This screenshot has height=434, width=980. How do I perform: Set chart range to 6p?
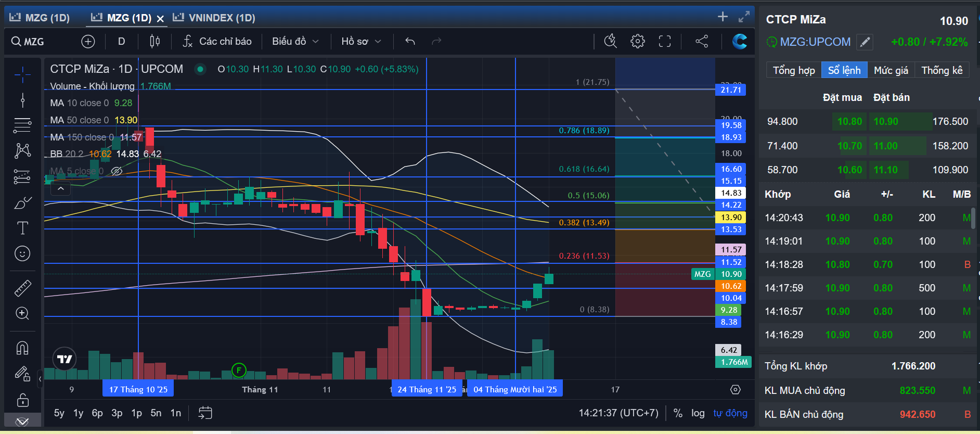pyautogui.click(x=97, y=413)
